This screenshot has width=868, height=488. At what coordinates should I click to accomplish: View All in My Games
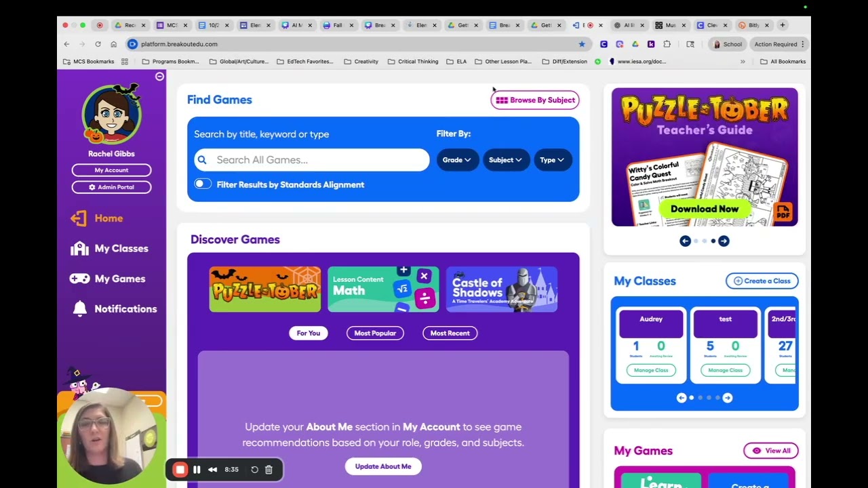771,451
